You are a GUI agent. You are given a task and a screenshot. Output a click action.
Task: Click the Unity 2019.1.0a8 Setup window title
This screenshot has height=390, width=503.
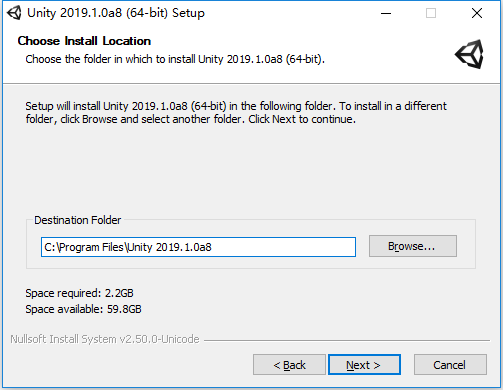pyautogui.click(x=116, y=13)
